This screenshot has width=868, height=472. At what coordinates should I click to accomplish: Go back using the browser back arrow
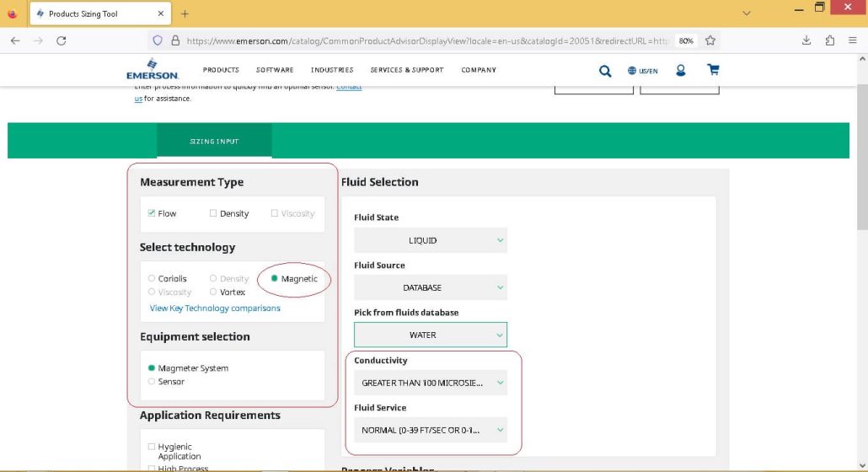tap(15, 40)
